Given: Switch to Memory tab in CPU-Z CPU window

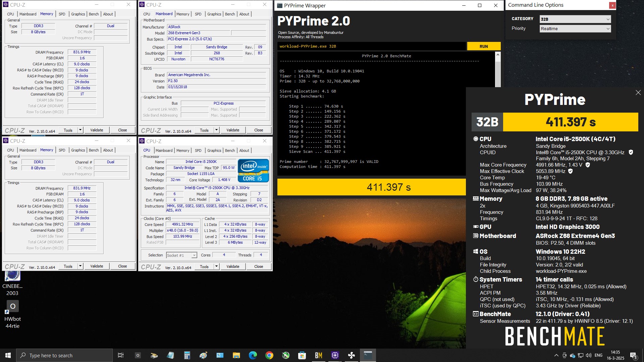Looking at the screenshot, I should point(183,150).
